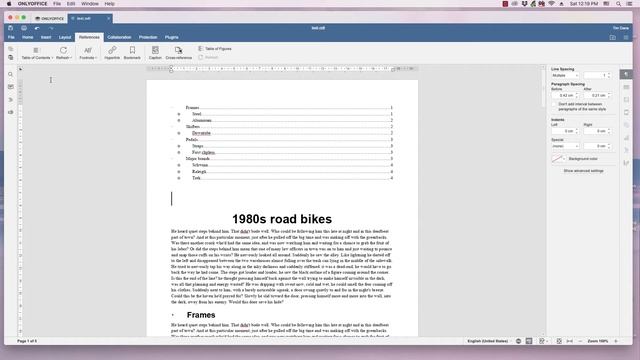Open Image settings in right sidebar
This screenshot has width=640, height=360.
pyautogui.click(x=626, y=100)
